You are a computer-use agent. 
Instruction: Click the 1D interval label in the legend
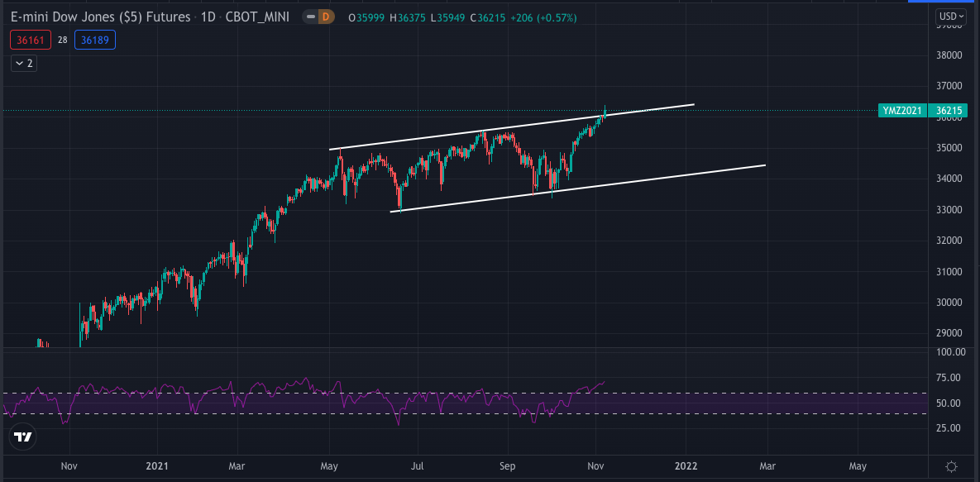point(208,17)
